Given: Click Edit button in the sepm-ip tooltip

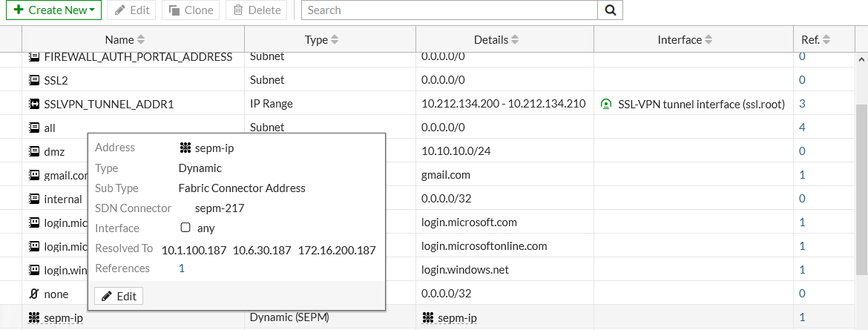Looking at the screenshot, I should [119, 296].
